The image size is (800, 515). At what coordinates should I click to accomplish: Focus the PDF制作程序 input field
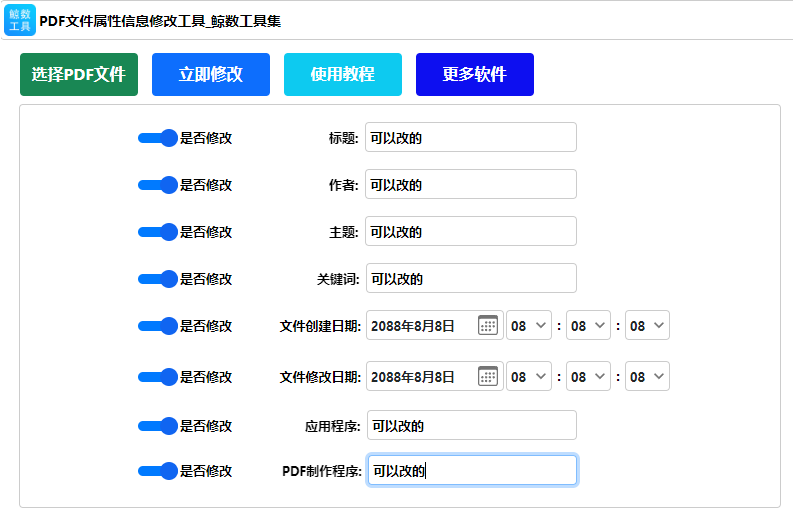pyautogui.click(x=472, y=470)
